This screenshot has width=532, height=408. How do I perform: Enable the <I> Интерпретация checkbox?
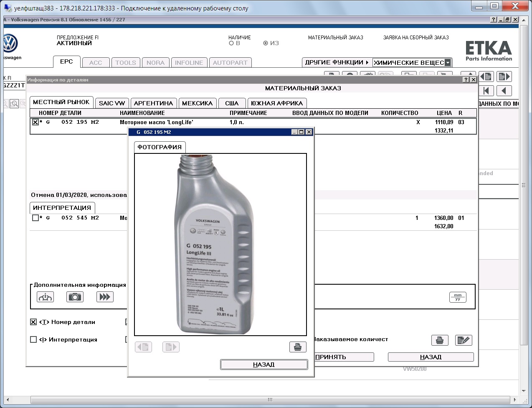coord(33,339)
